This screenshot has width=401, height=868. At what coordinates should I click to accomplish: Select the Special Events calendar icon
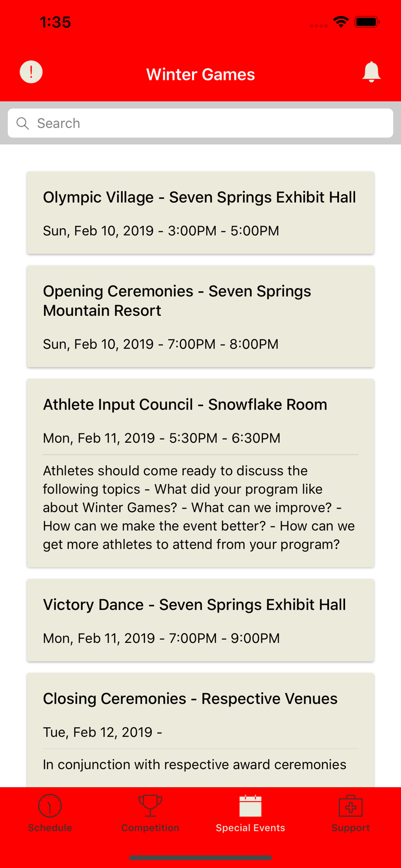click(250, 806)
